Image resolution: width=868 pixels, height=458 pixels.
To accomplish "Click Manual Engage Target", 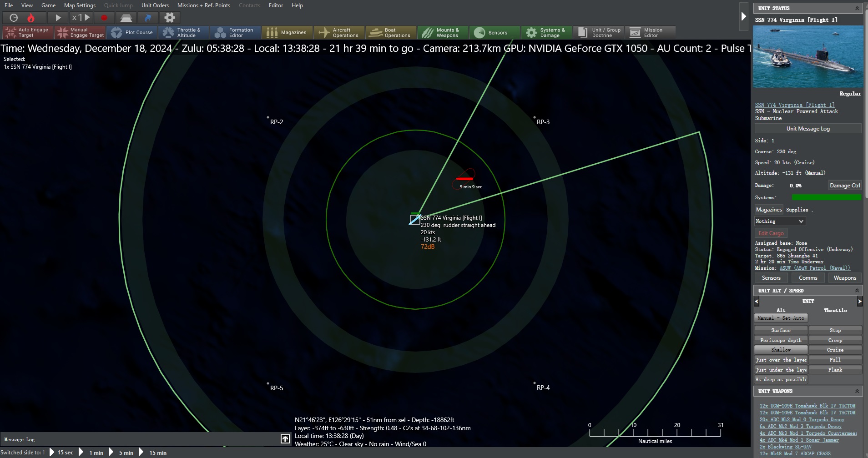I will coord(80,32).
